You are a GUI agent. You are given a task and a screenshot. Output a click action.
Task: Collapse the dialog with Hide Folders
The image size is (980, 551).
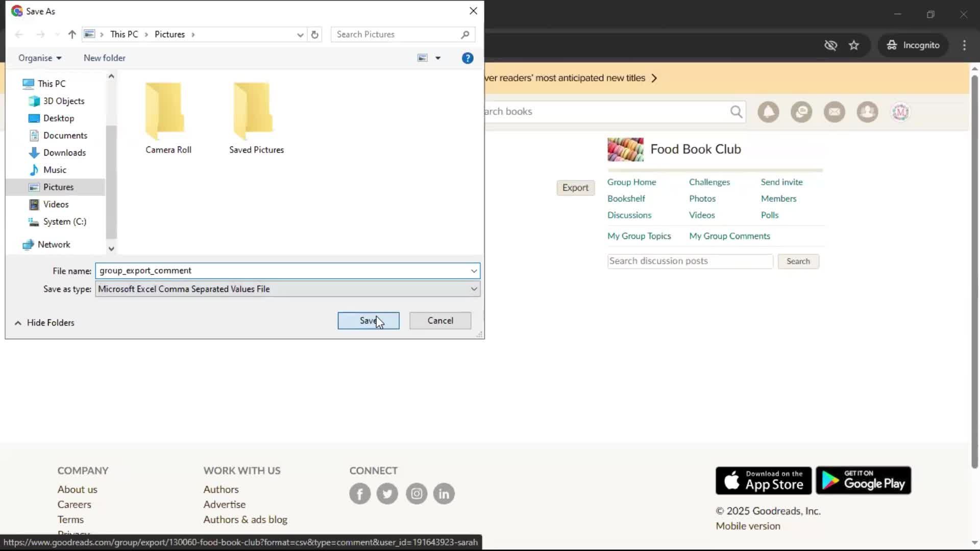(x=45, y=322)
